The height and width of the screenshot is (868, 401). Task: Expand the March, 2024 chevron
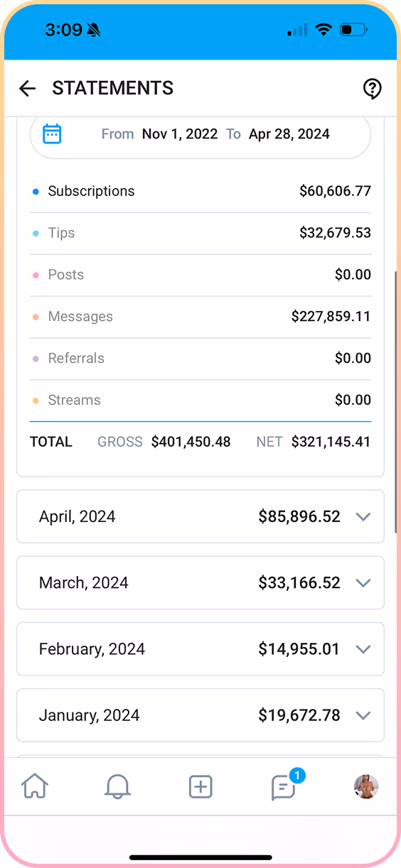[x=363, y=582]
